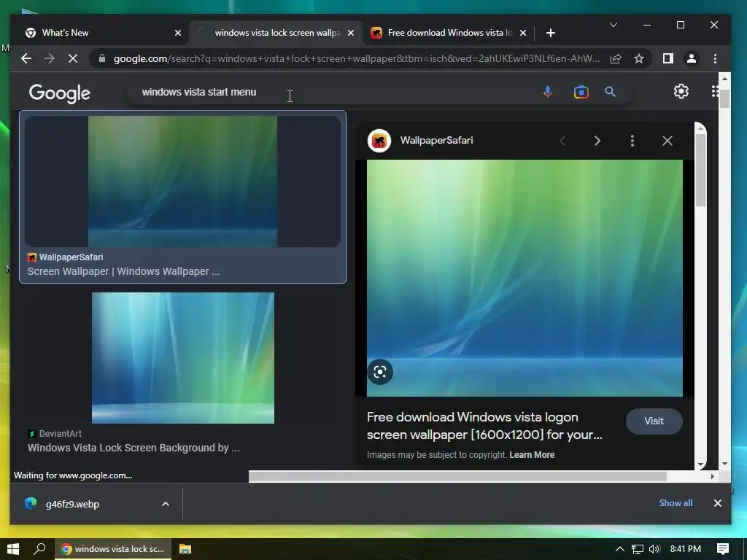The height and width of the screenshot is (560, 747).
Task: Open the Chrome profile avatar
Action: 692,58
